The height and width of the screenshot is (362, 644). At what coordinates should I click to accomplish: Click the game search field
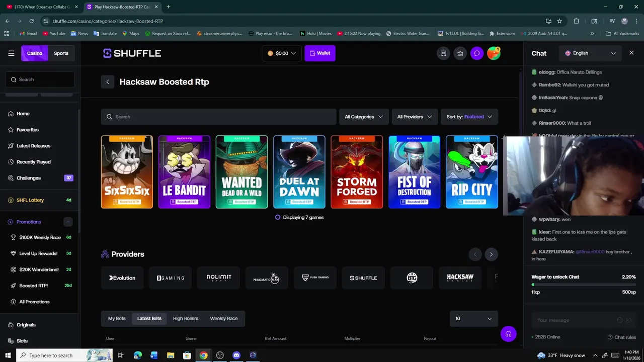(x=218, y=117)
